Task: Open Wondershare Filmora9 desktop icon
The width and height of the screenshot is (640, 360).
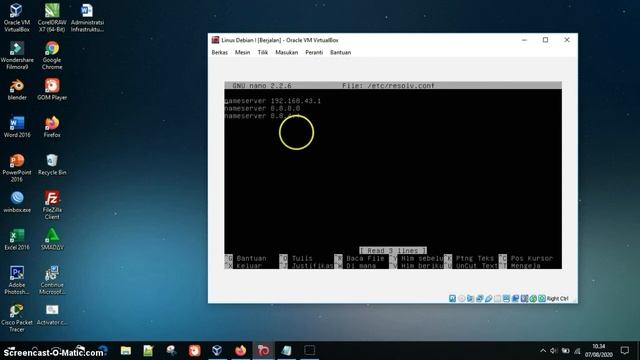Action: (17, 56)
